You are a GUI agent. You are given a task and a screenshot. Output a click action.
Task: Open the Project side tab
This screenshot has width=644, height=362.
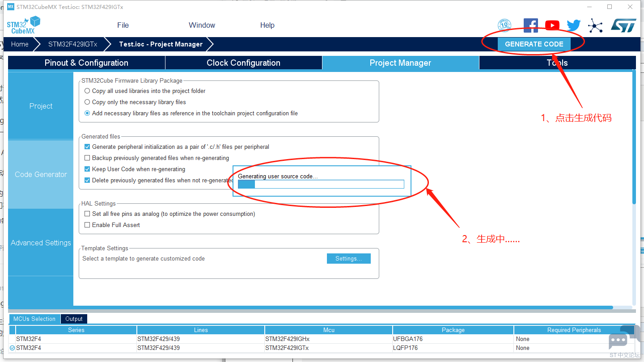[41, 106]
